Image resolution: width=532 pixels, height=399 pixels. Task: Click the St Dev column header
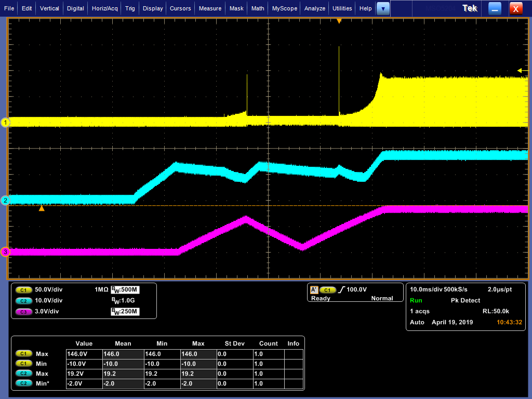click(x=234, y=344)
